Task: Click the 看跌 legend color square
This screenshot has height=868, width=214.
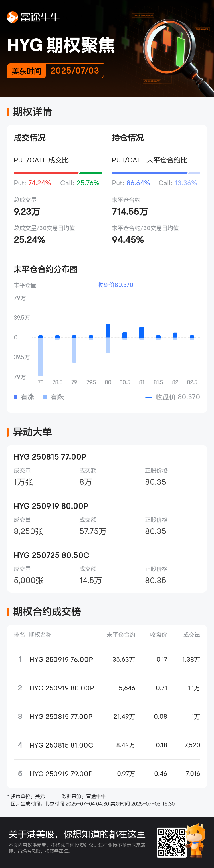Action: coord(45,397)
